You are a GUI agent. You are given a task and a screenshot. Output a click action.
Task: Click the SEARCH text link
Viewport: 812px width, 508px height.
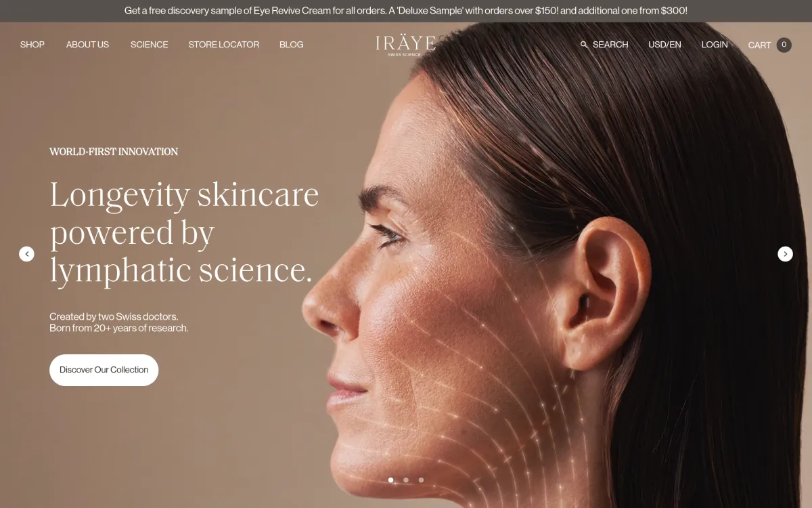pyautogui.click(x=610, y=45)
